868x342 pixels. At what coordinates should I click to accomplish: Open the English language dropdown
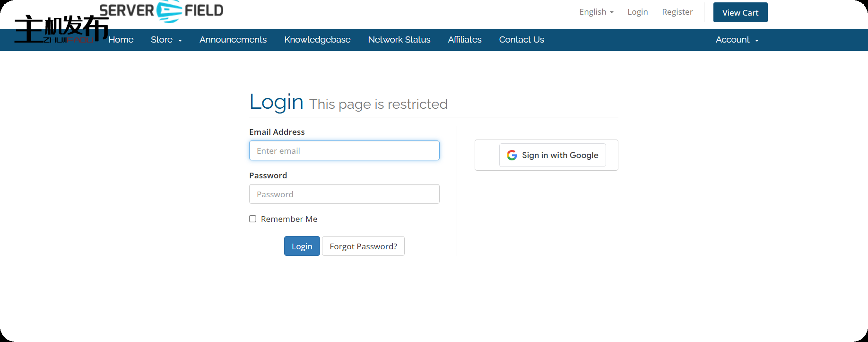(596, 12)
